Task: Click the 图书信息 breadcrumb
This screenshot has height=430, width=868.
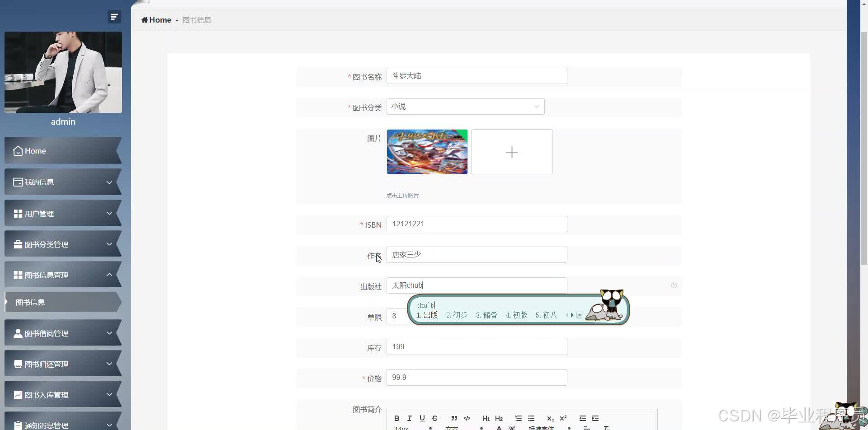Action: point(197,20)
